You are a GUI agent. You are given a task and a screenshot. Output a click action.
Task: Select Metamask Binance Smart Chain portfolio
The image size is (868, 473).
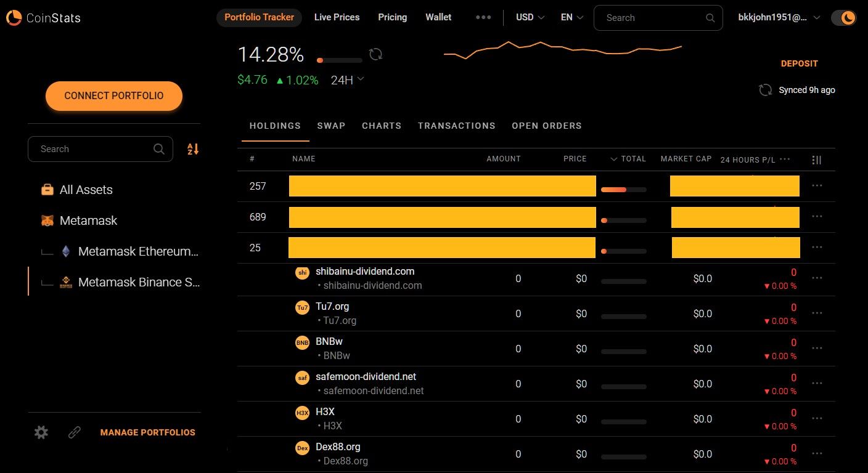[x=139, y=282]
